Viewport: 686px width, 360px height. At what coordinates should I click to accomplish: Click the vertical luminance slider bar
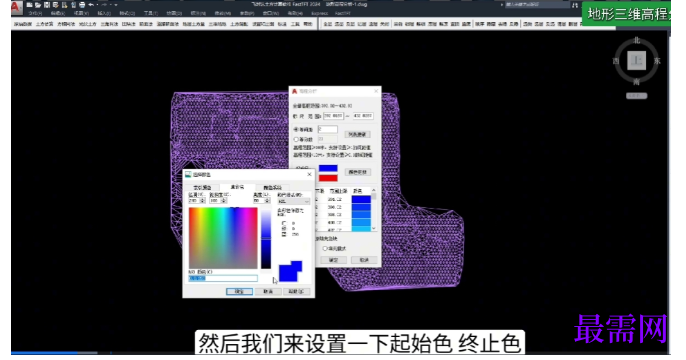click(x=266, y=238)
